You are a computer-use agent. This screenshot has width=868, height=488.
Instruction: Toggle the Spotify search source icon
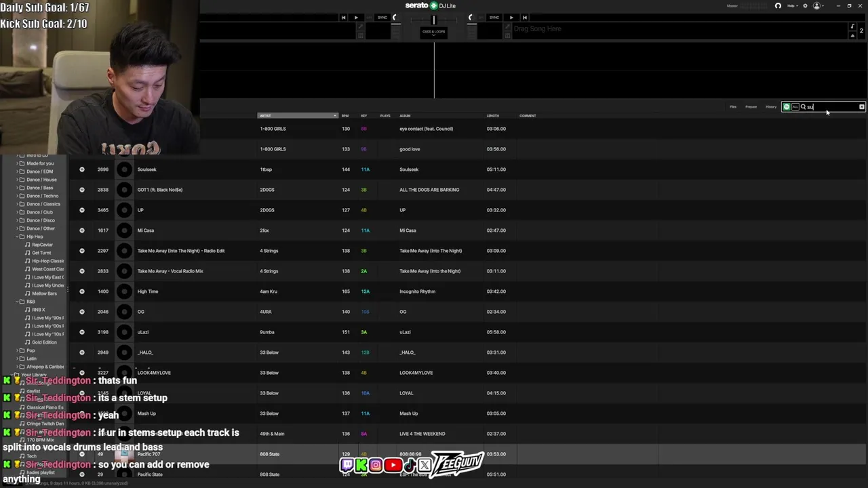coord(787,106)
